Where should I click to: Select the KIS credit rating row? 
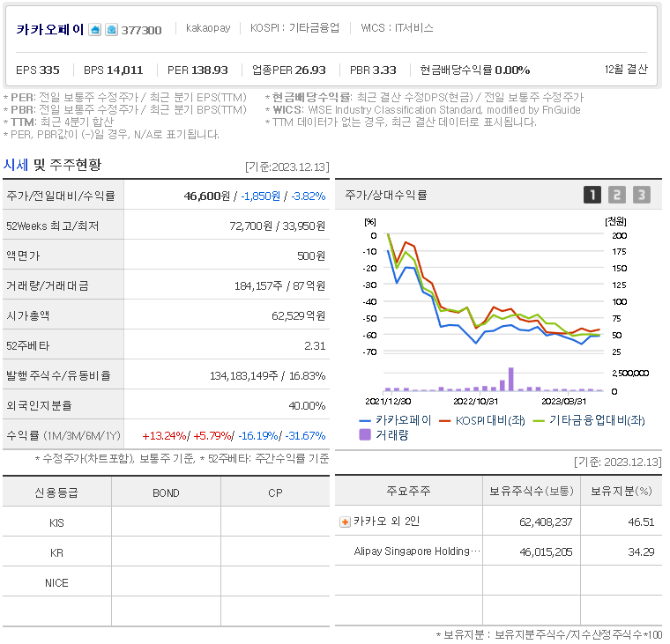167,522
